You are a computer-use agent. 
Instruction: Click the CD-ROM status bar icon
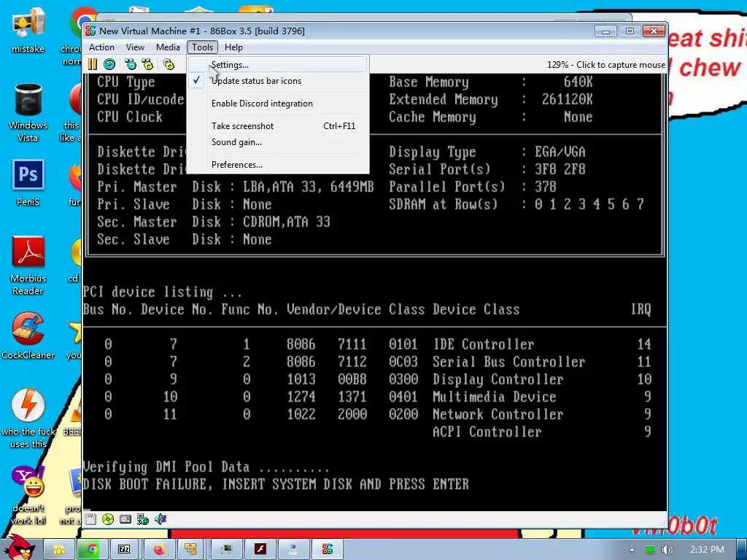tap(108, 519)
